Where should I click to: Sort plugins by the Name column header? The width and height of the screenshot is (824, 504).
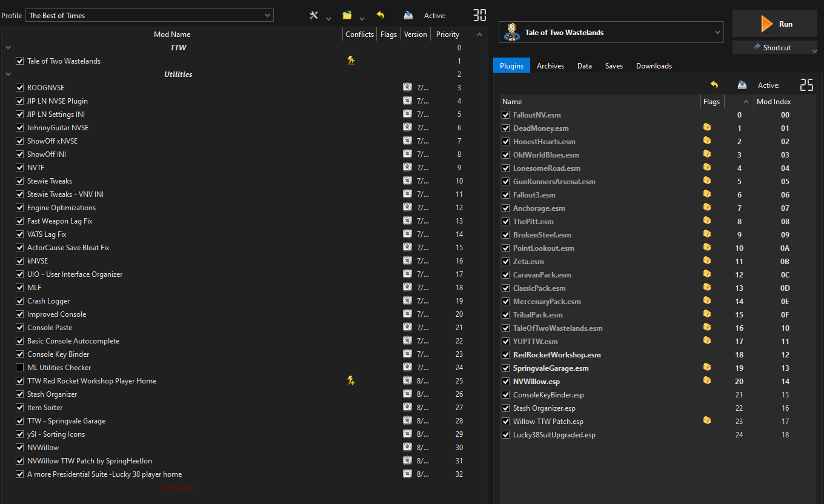tap(600, 102)
